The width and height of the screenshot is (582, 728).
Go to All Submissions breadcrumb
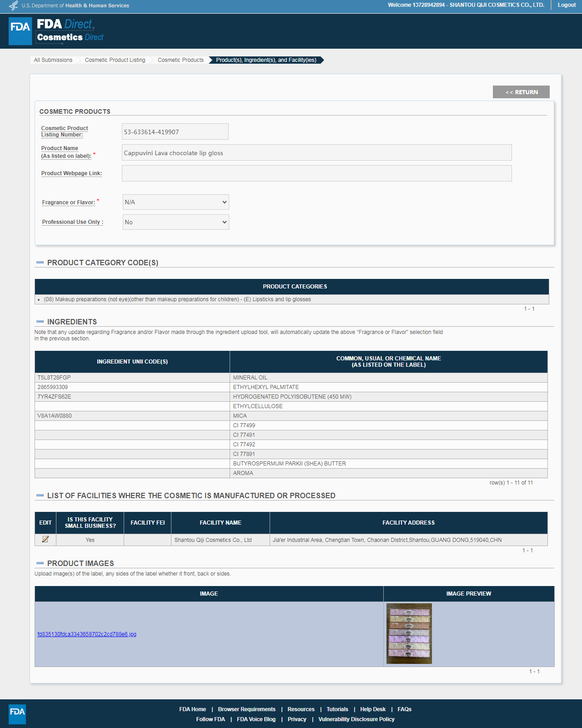coord(53,60)
